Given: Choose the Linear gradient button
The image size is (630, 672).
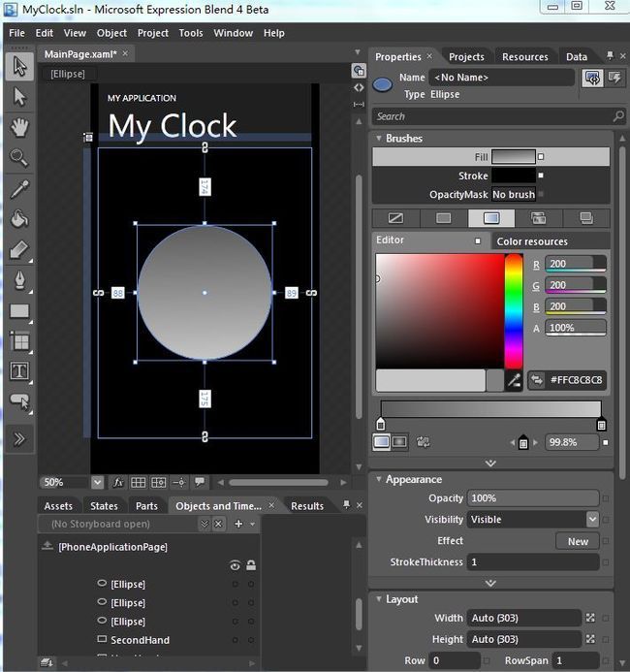Looking at the screenshot, I should click(381, 442).
